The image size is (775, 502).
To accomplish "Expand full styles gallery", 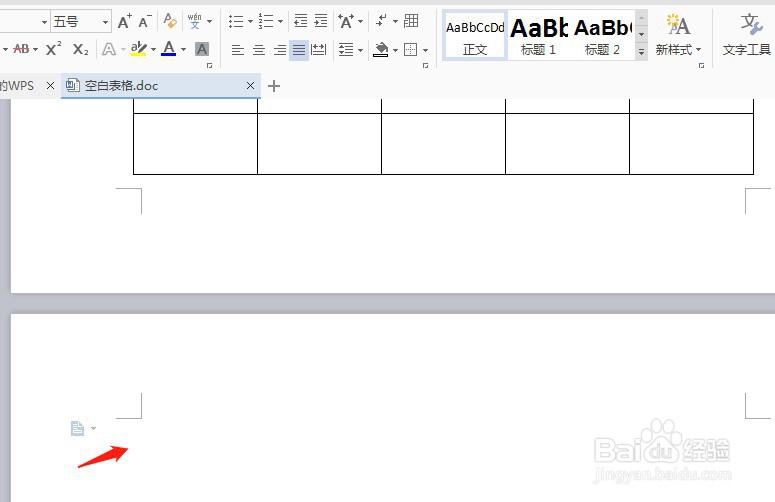I will point(641,51).
